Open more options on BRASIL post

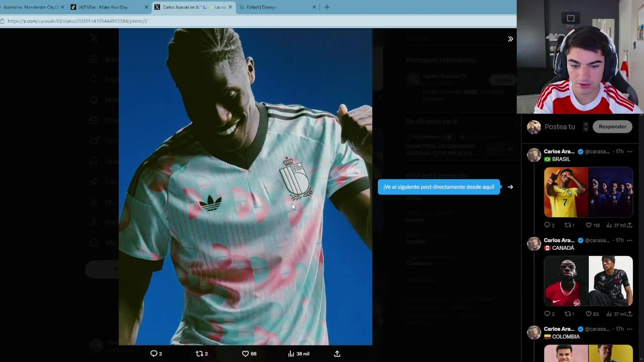tap(629, 151)
